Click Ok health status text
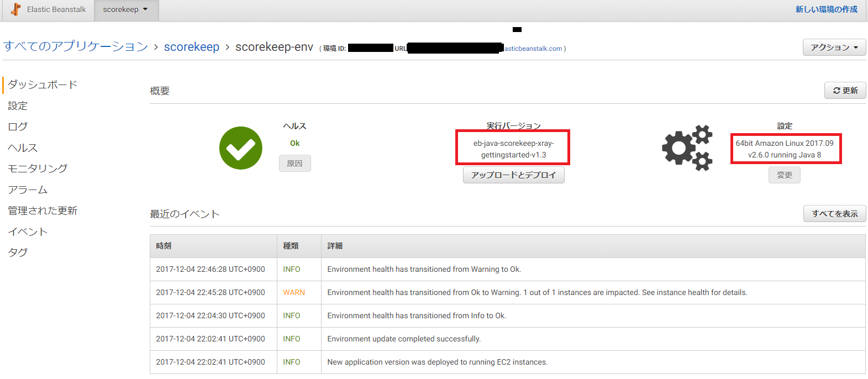Image resolution: width=868 pixels, height=379 pixels. point(295,143)
